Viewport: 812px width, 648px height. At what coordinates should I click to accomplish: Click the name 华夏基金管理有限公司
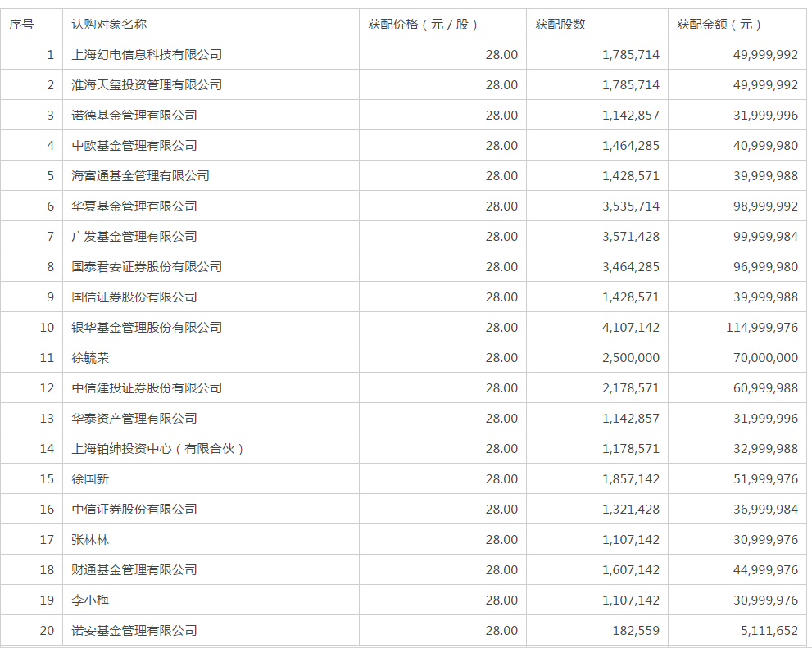click(x=134, y=206)
